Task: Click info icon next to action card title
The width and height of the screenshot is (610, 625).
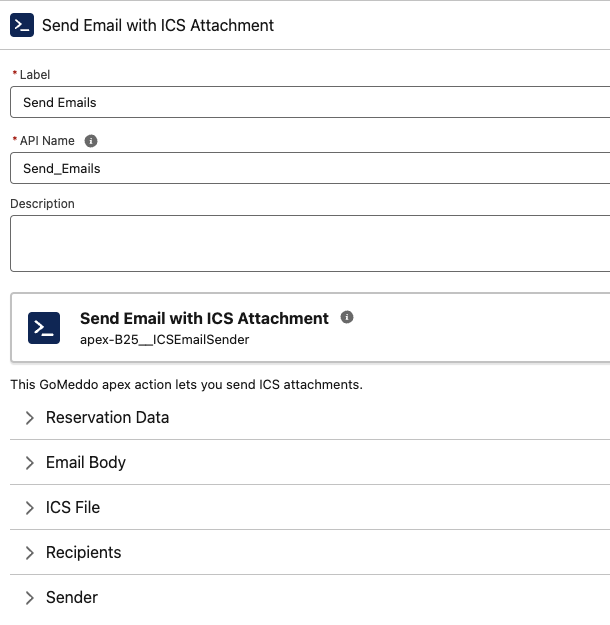Action: 347,317
